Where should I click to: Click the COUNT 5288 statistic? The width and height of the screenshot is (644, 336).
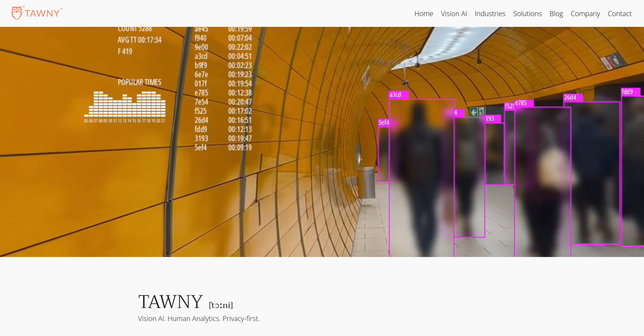click(134, 28)
